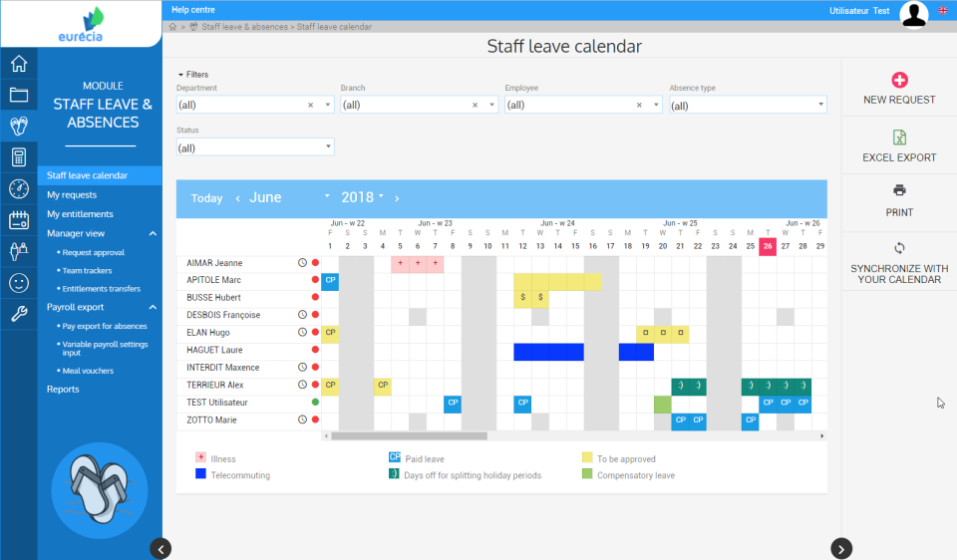This screenshot has height=560, width=957.
Task: Click the Print icon in the right panel
Action: coord(899,190)
